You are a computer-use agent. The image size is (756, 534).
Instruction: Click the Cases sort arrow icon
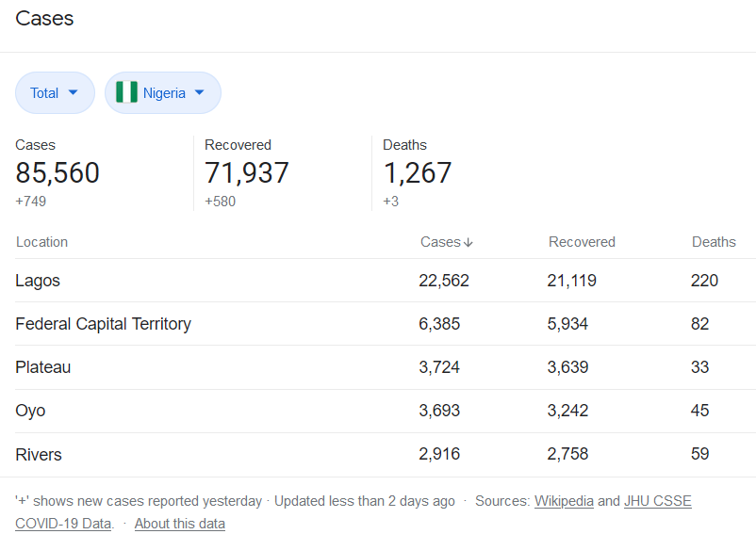click(x=468, y=243)
